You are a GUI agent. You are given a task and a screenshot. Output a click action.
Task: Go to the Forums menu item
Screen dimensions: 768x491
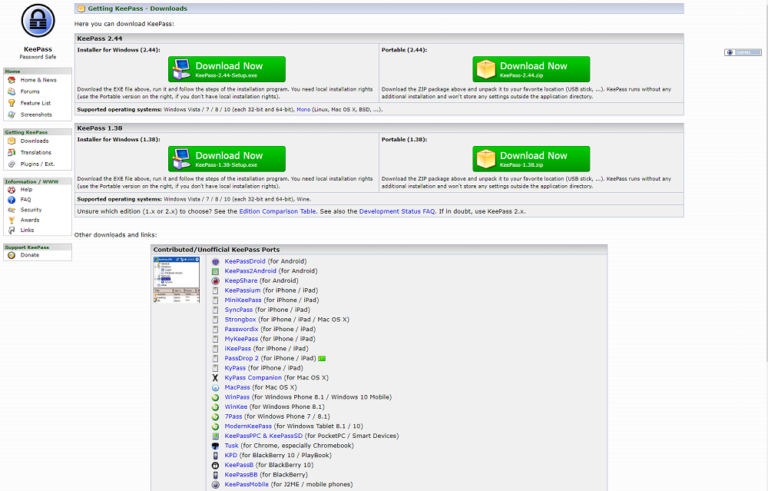click(x=30, y=92)
